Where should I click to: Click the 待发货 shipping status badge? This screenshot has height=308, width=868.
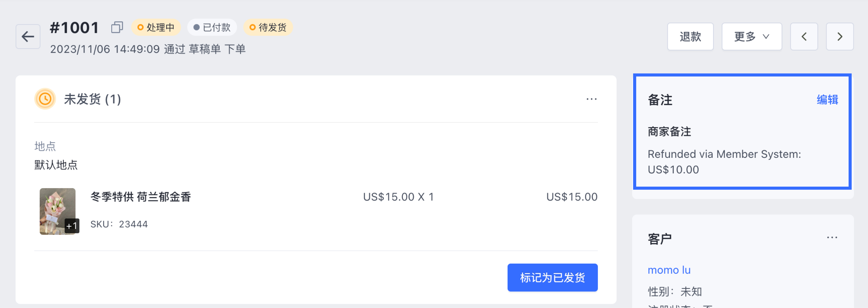click(x=268, y=27)
